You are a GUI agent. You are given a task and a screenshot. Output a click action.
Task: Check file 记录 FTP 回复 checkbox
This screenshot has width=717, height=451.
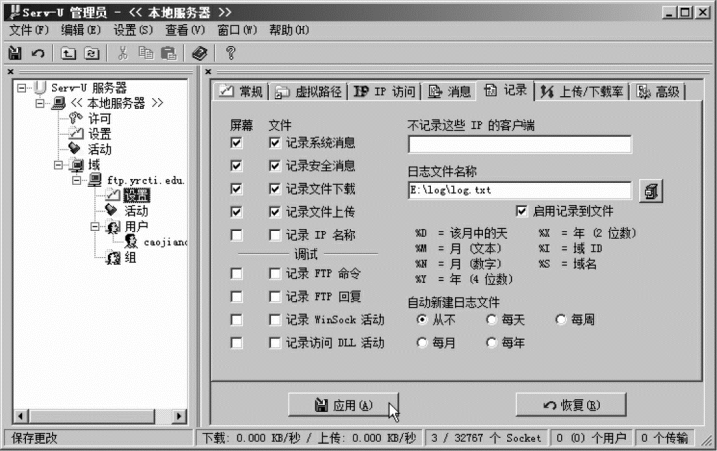pyautogui.click(x=274, y=297)
